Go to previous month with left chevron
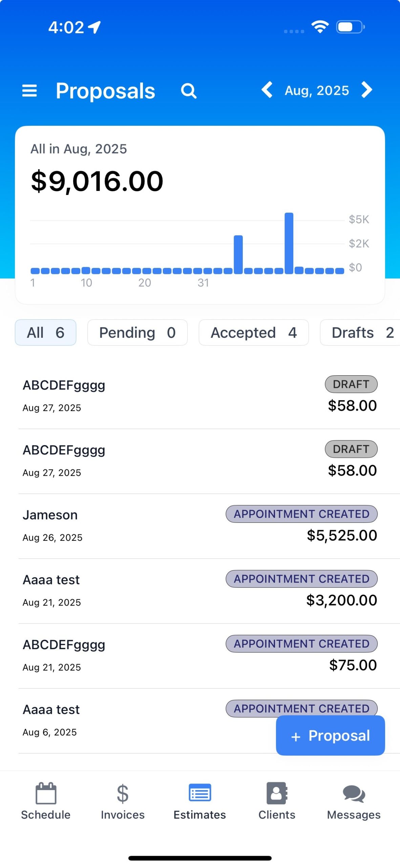 267,90
